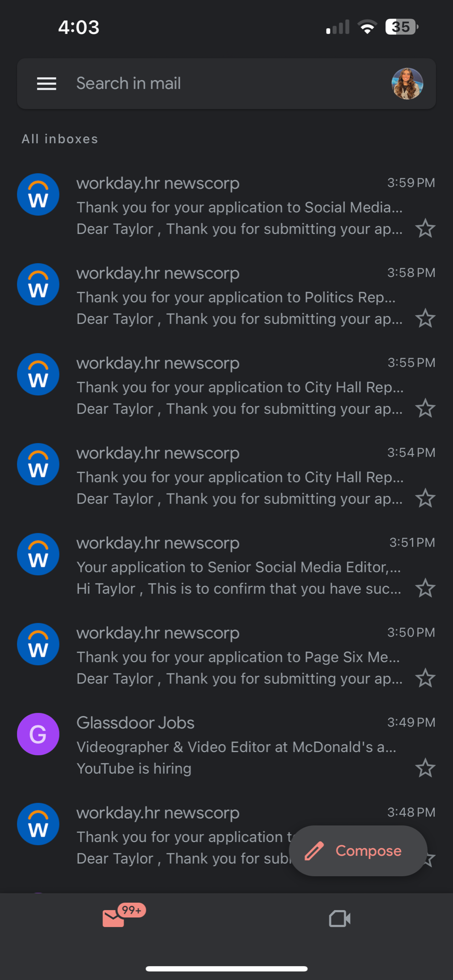Star the Senior Social Media Editor email
The image size is (453, 980).
point(425,589)
